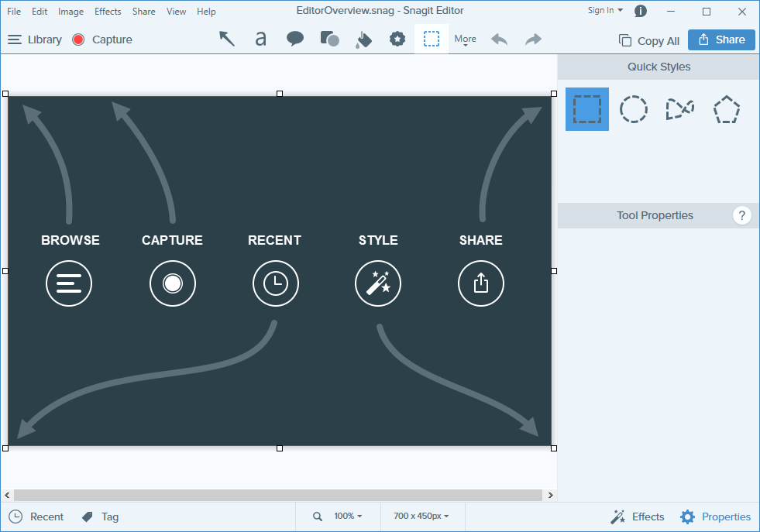Click the zoom magnifier icon
The image size is (760, 532).
(x=318, y=517)
